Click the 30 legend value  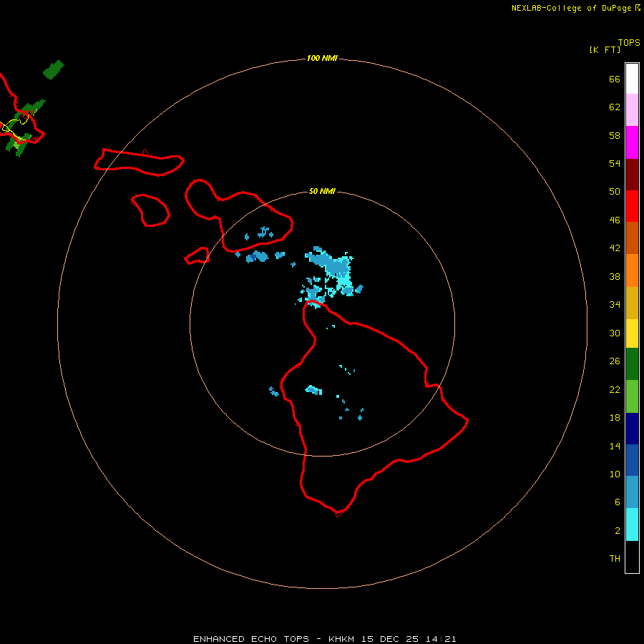tap(615, 333)
